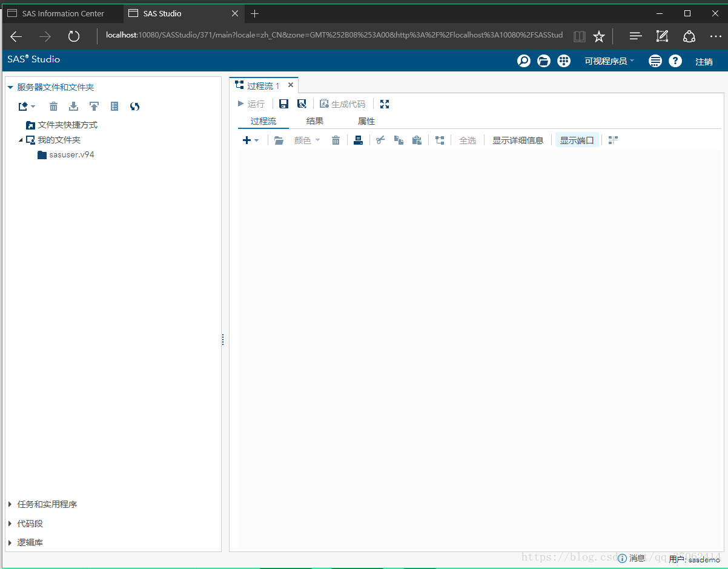728x569 pixels.
Task: Open a new browser tab with plus
Action: coord(254,13)
